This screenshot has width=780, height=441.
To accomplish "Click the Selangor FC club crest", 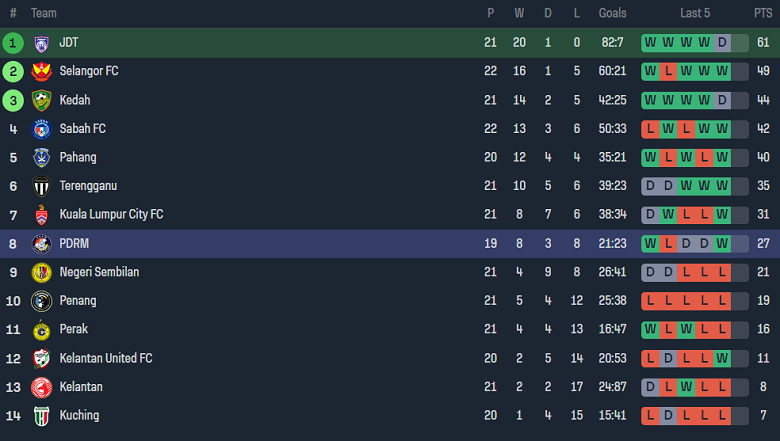I will pyautogui.click(x=41, y=72).
